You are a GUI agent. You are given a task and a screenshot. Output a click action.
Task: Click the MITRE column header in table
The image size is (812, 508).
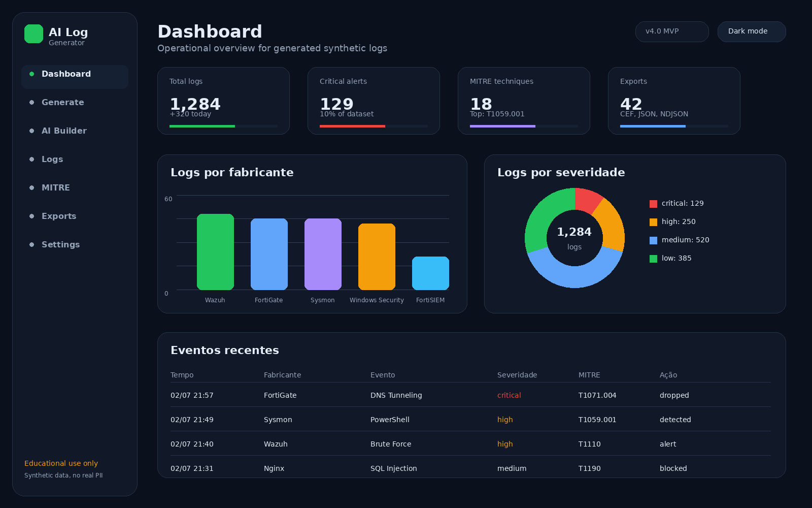pos(589,375)
